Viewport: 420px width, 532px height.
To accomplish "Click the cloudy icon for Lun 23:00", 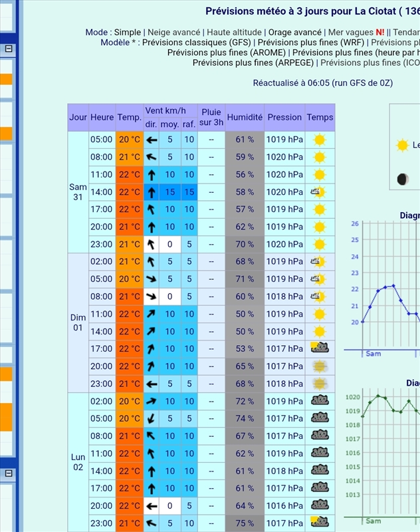I will point(320,522).
